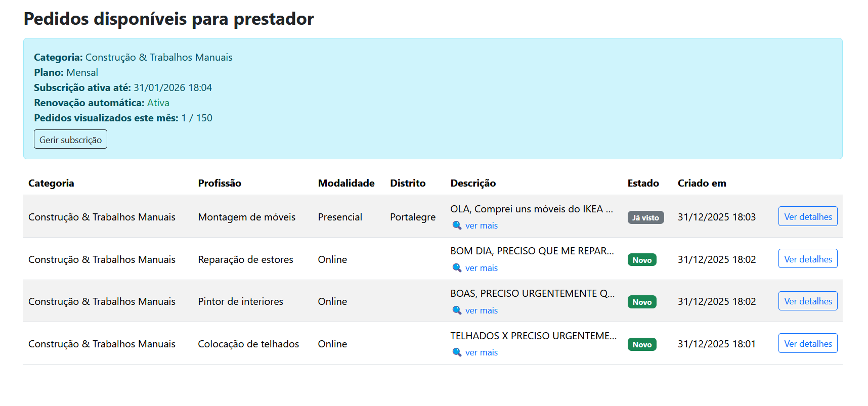Expand 'ver mais' under BOM DIA description
The image size is (868, 406).
(x=481, y=268)
